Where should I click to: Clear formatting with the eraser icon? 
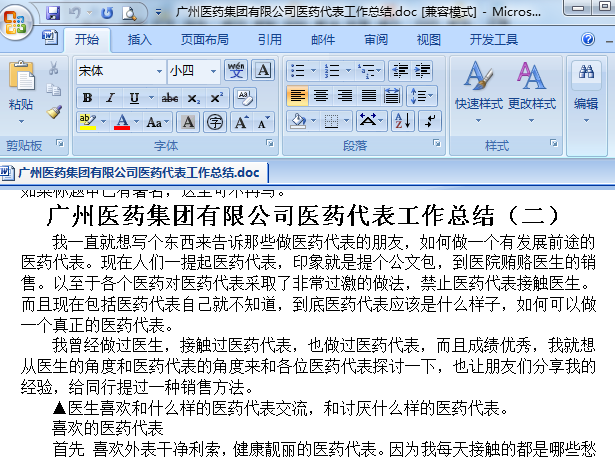[245, 98]
